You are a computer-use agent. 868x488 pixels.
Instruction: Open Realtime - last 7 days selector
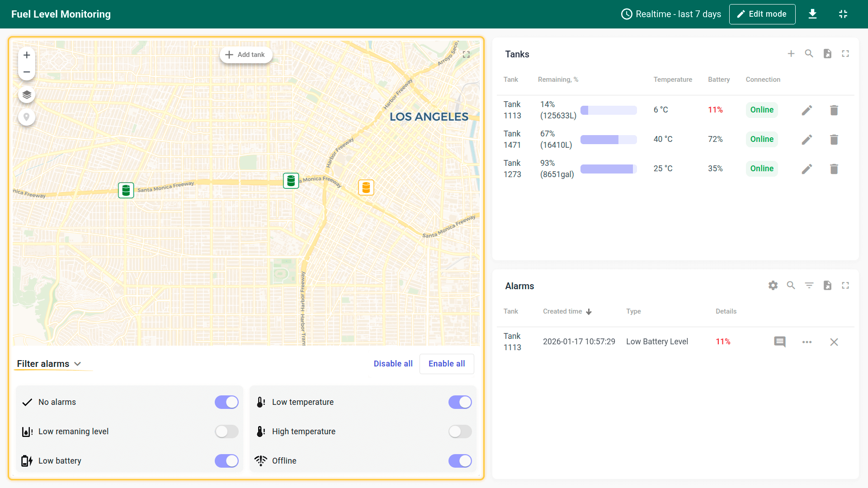pos(671,14)
